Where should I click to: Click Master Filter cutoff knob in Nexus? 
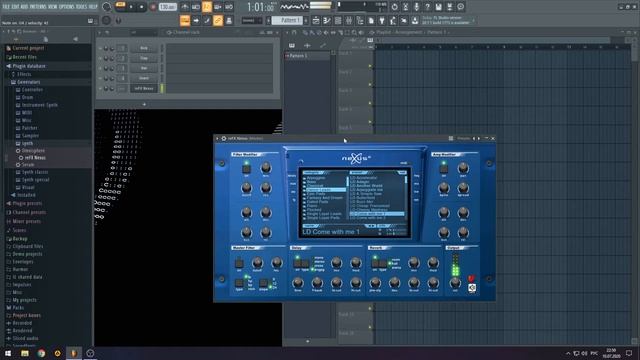[257, 263]
